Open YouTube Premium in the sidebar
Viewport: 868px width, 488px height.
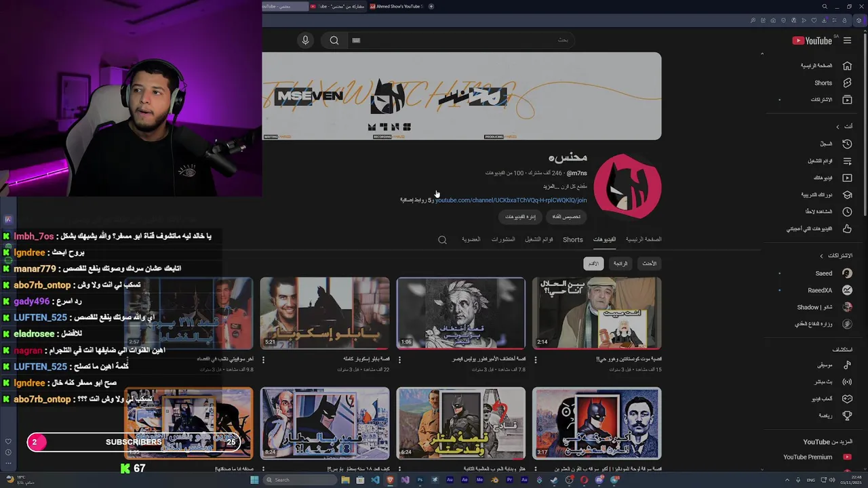click(816, 457)
